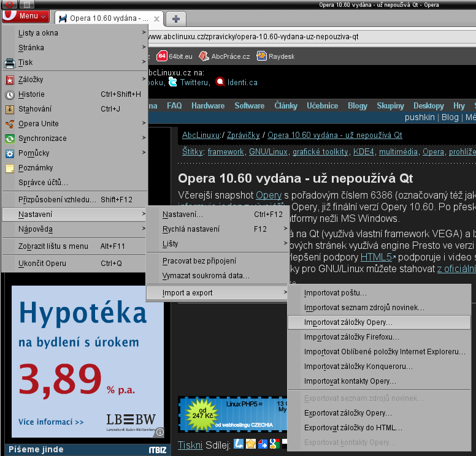The image size is (476, 456).
Task: Expand the Pomůcky submenu arrow
Action: pos(144,152)
